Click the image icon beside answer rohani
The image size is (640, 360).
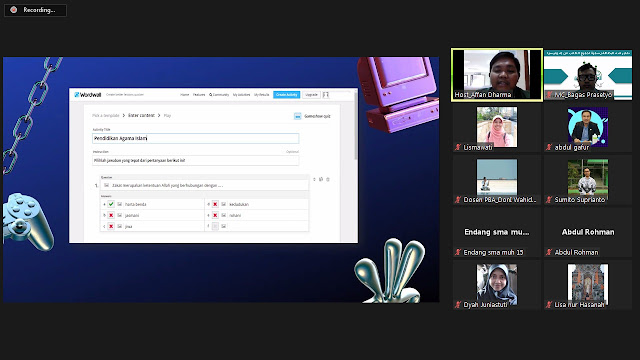pyautogui.click(x=224, y=215)
